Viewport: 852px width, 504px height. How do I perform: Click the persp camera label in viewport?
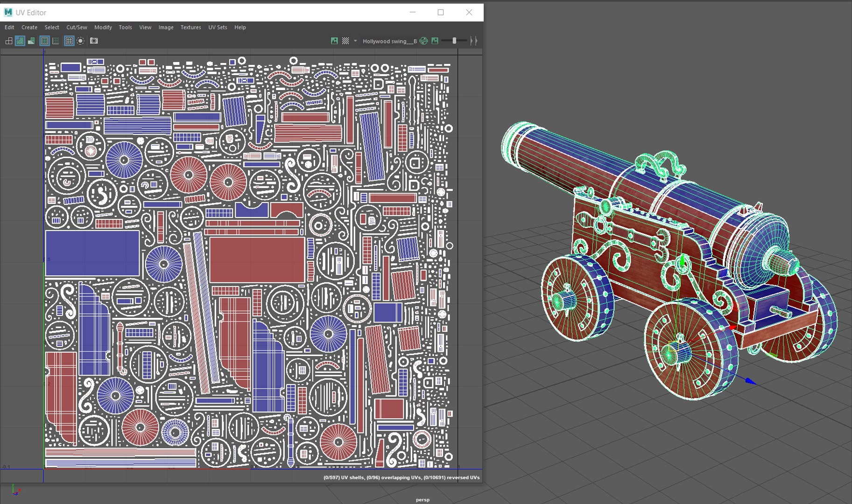[x=422, y=500]
